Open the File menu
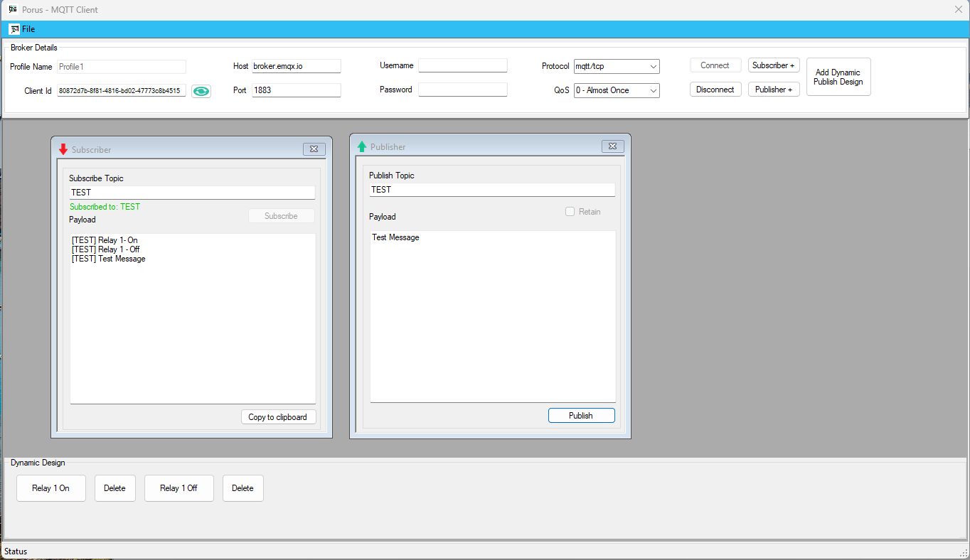This screenshot has width=970, height=560. (x=28, y=29)
